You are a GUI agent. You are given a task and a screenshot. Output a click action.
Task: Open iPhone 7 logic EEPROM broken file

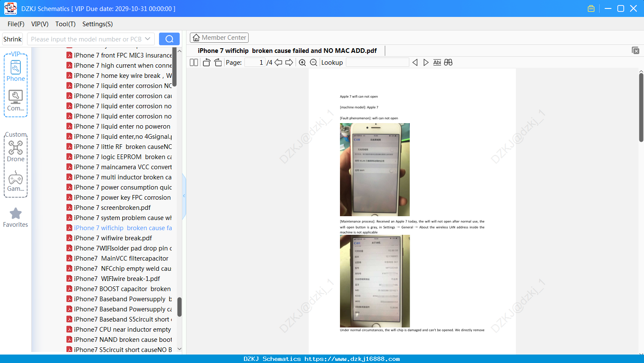(119, 157)
